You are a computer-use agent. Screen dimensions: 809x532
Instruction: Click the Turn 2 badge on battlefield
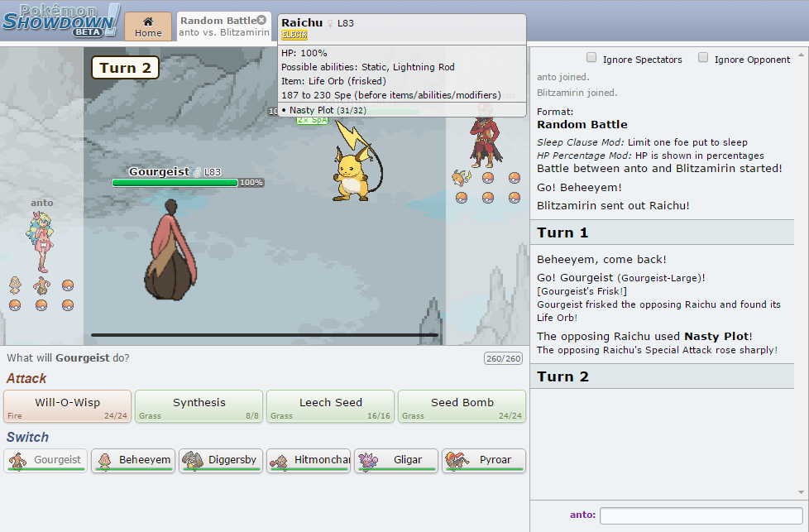pyautogui.click(x=125, y=68)
